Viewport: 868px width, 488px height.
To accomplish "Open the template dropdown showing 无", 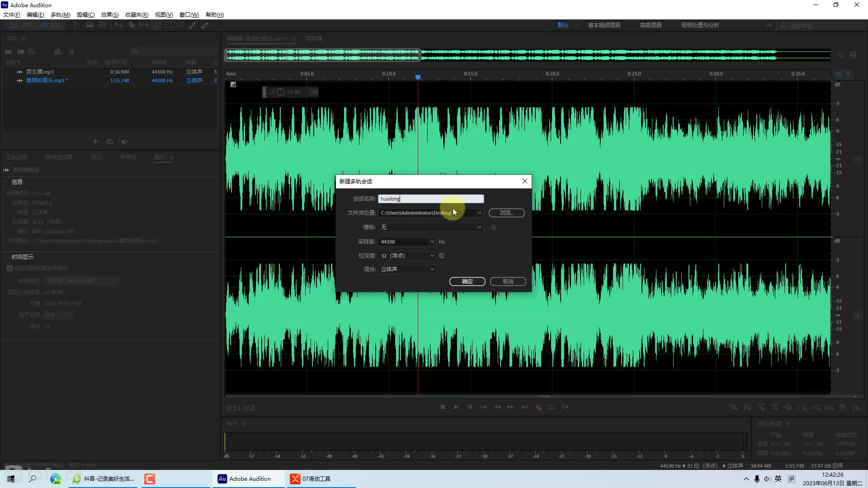I will click(430, 227).
